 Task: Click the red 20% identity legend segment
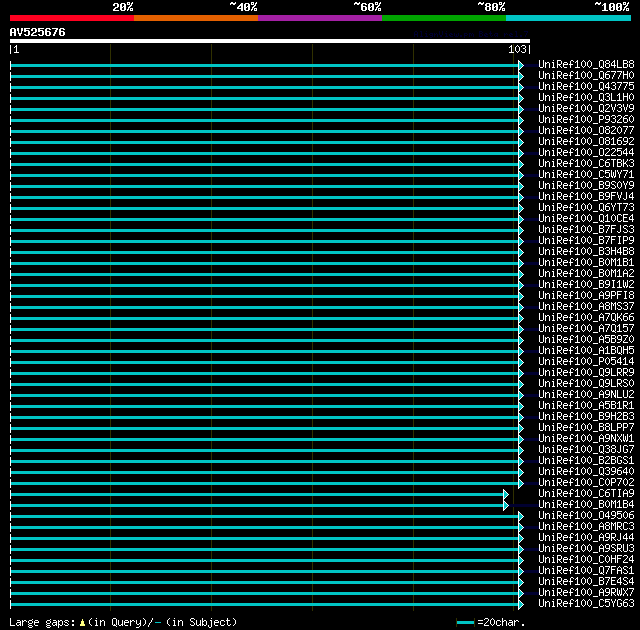[72, 18]
